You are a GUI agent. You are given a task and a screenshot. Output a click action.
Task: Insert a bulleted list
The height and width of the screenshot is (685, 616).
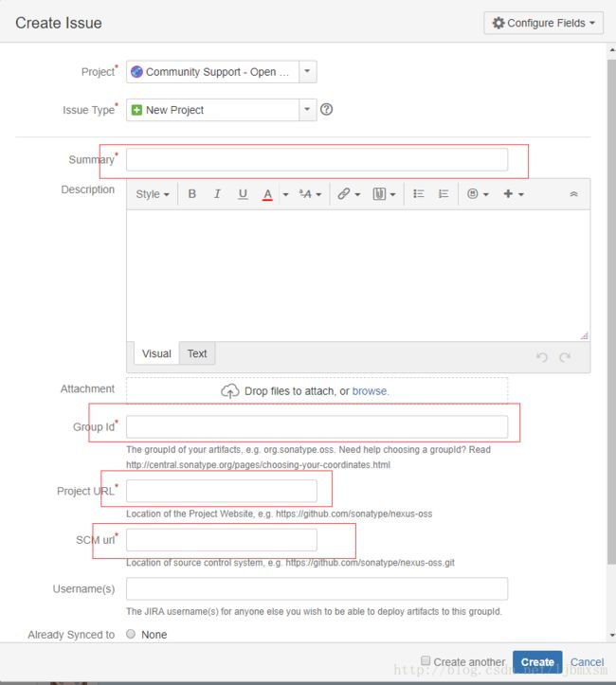419,194
